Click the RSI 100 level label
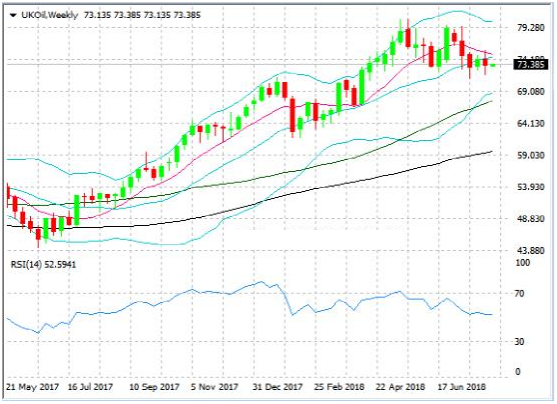 (x=523, y=263)
